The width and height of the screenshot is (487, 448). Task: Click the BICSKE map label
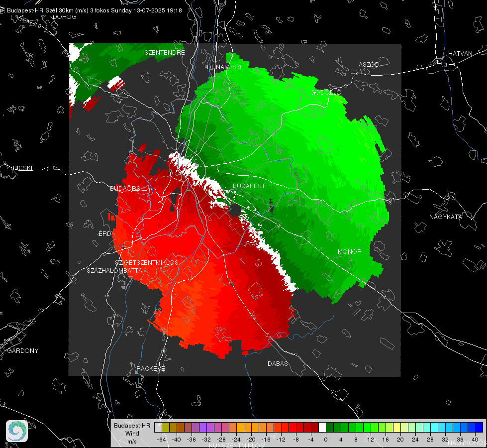point(23,168)
